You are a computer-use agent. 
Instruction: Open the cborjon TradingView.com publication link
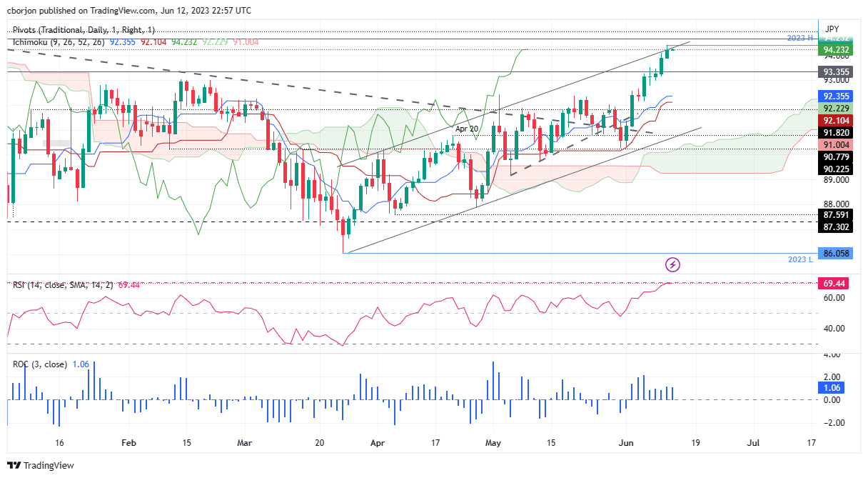point(71,11)
